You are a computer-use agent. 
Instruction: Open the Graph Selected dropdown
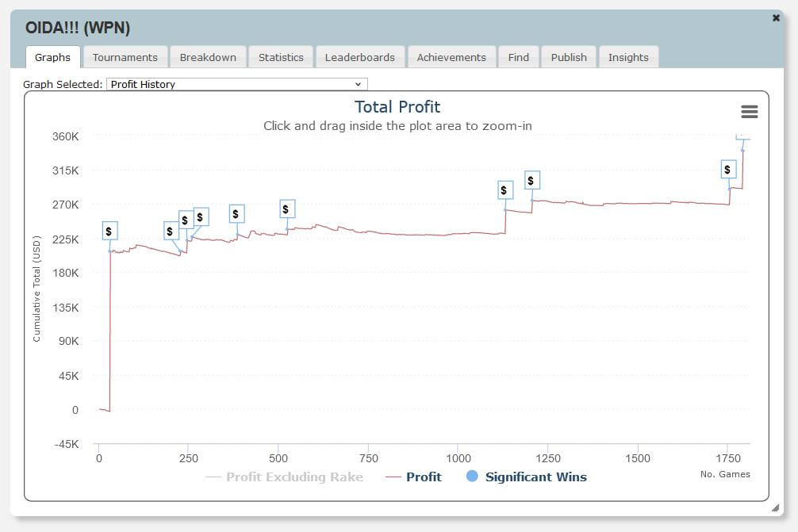tap(236, 84)
